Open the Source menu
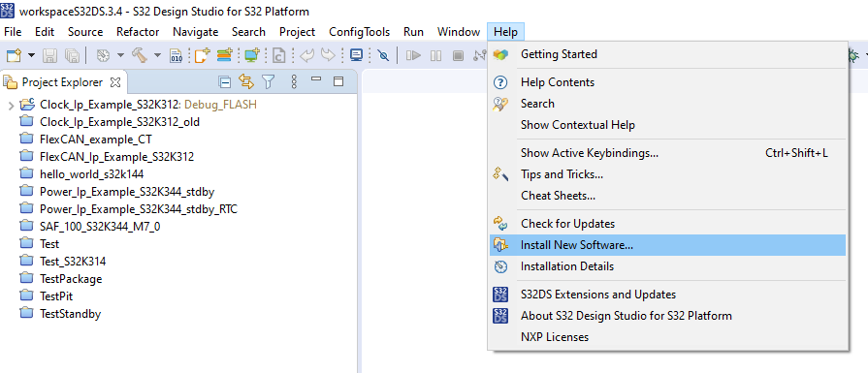Screen dimensions: 868x373 (x=85, y=32)
